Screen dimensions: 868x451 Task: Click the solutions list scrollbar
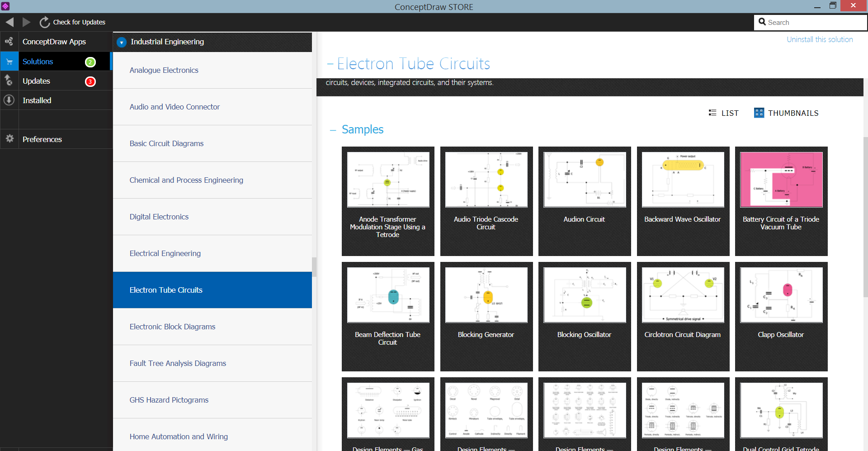pyautogui.click(x=314, y=267)
